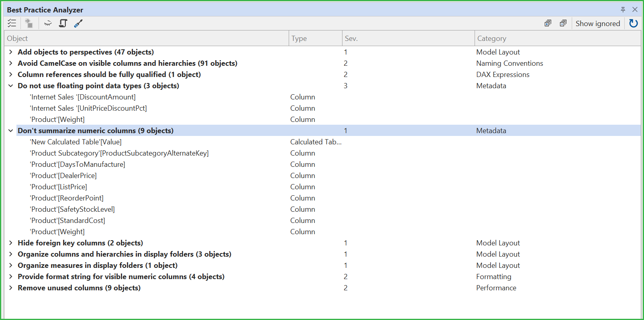Image resolution: width=644 pixels, height=320 pixels.
Task: Collapse Do not use floating point data types
Action: [11, 86]
